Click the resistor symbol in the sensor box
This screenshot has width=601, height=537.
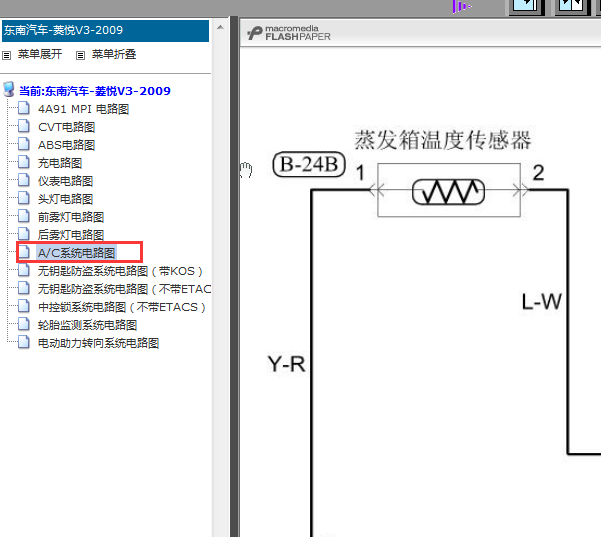[x=448, y=192]
